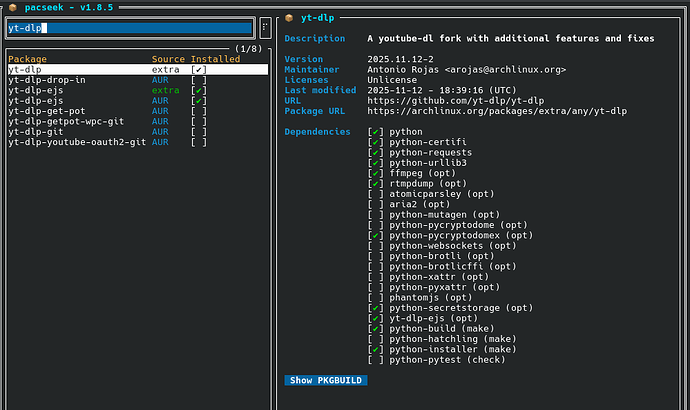This screenshot has height=410, width=690.
Task: Click the Source column header
Action: (x=167, y=59)
